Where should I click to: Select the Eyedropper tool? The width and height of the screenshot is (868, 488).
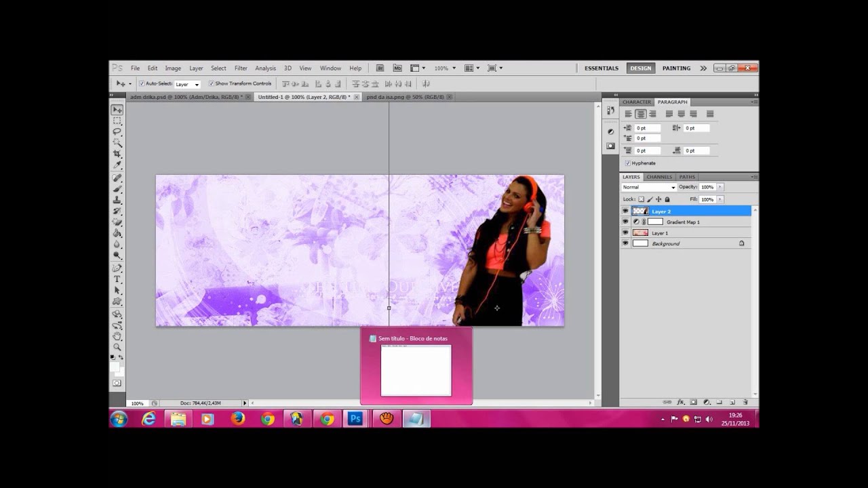pyautogui.click(x=117, y=164)
